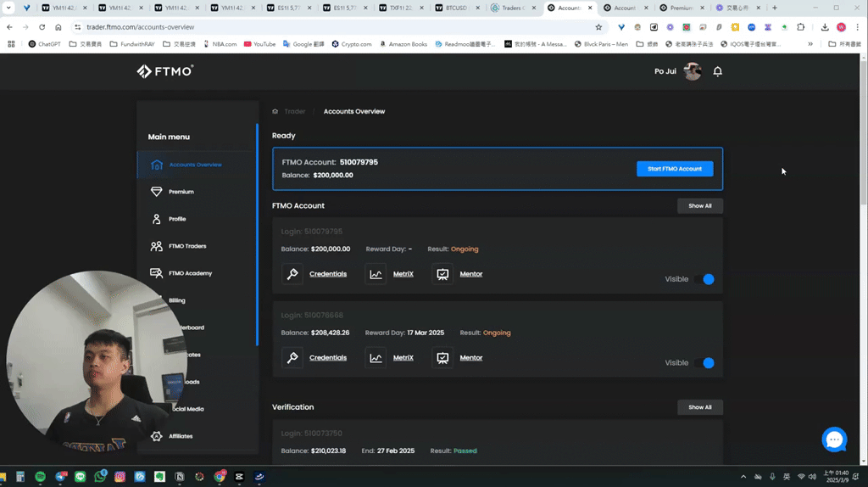868x487 pixels.
Task: Open Credentials for login 510079795
Action: click(328, 274)
